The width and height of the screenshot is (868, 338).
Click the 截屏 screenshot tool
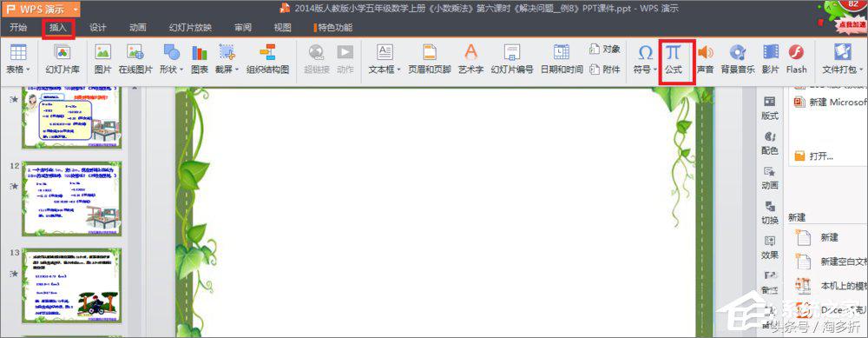click(227, 52)
